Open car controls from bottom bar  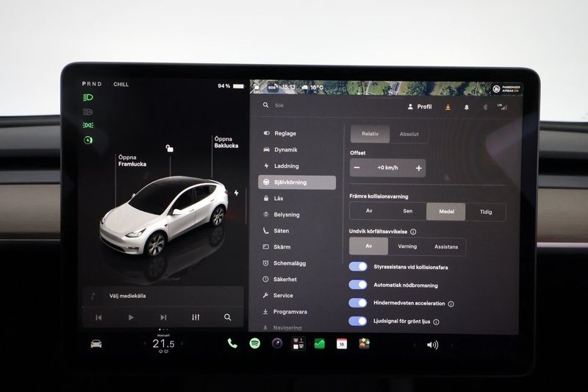tap(96, 343)
